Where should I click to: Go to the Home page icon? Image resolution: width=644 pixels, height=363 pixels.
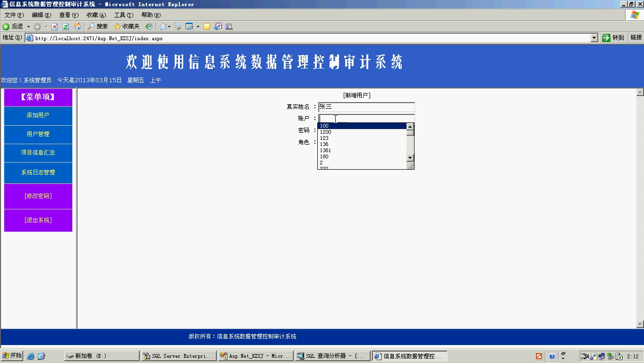pyautogui.click(x=77, y=26)
